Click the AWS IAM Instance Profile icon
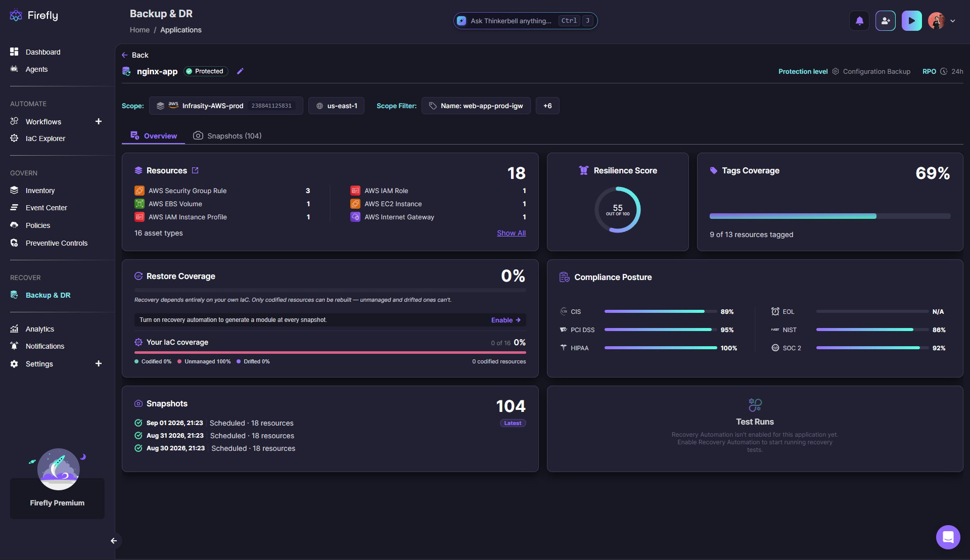Viewport: 970px width, 560px height. point(139,217)
